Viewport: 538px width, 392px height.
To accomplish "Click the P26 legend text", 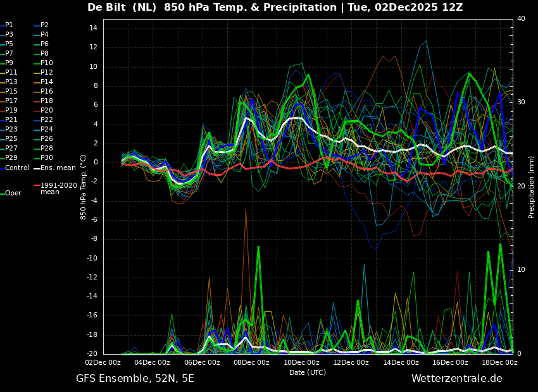I will pyautogui.click(x=47, y=138).
